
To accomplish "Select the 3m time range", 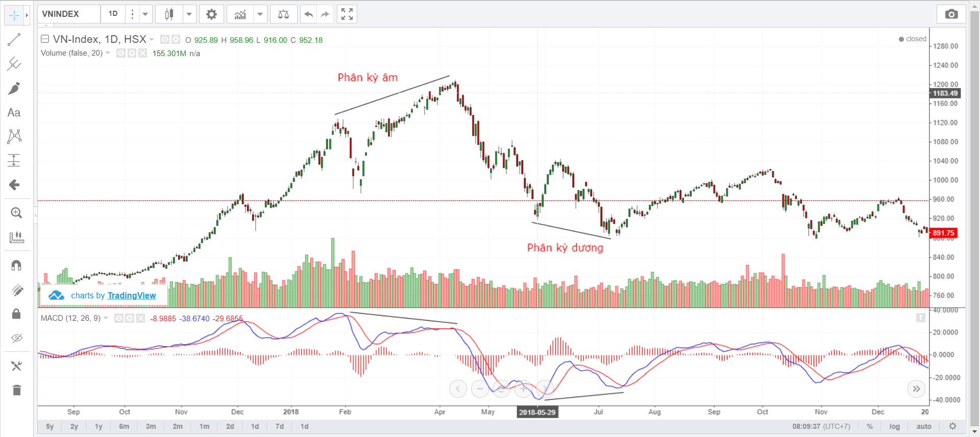I will point(151,426).
